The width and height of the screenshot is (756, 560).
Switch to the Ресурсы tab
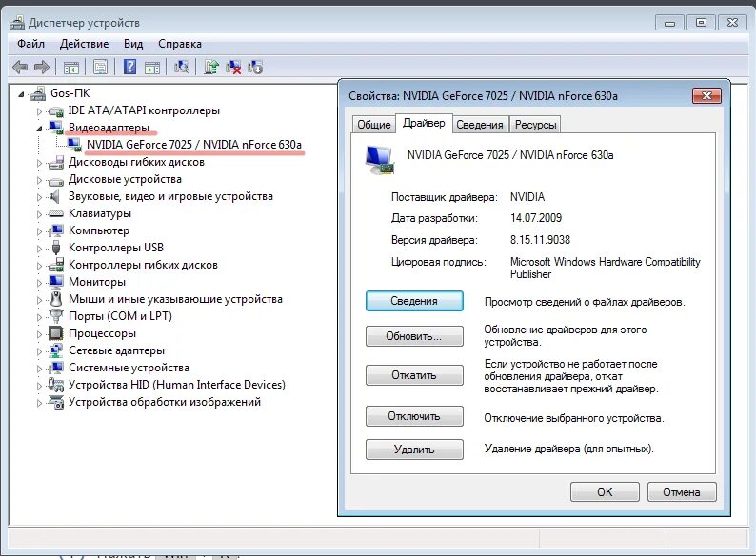tap(536, 125)
